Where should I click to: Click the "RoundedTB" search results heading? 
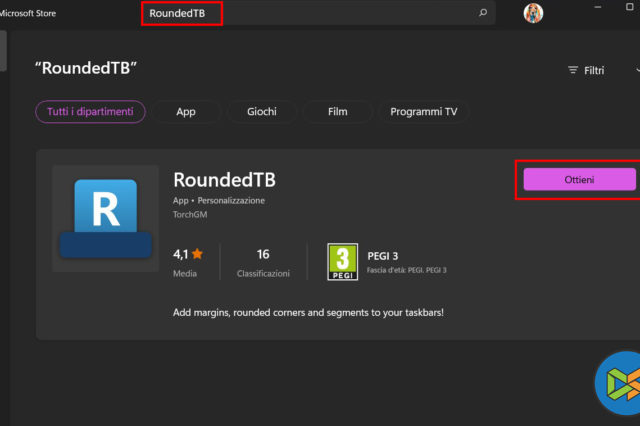(86, 68)
